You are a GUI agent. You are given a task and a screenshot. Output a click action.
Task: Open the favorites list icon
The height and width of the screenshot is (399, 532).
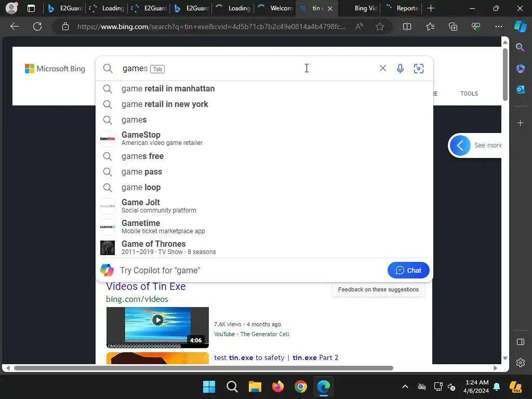coord(430,26)
